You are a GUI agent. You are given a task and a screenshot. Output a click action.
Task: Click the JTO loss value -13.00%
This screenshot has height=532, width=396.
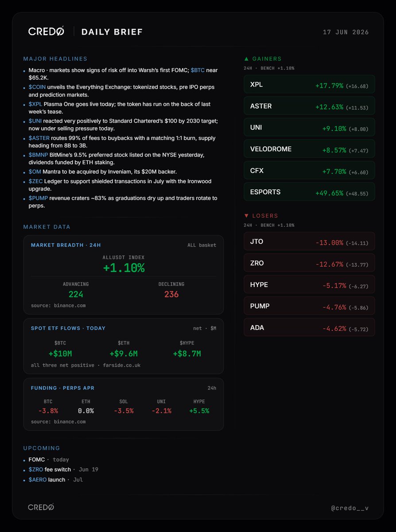tap(330, 243)
